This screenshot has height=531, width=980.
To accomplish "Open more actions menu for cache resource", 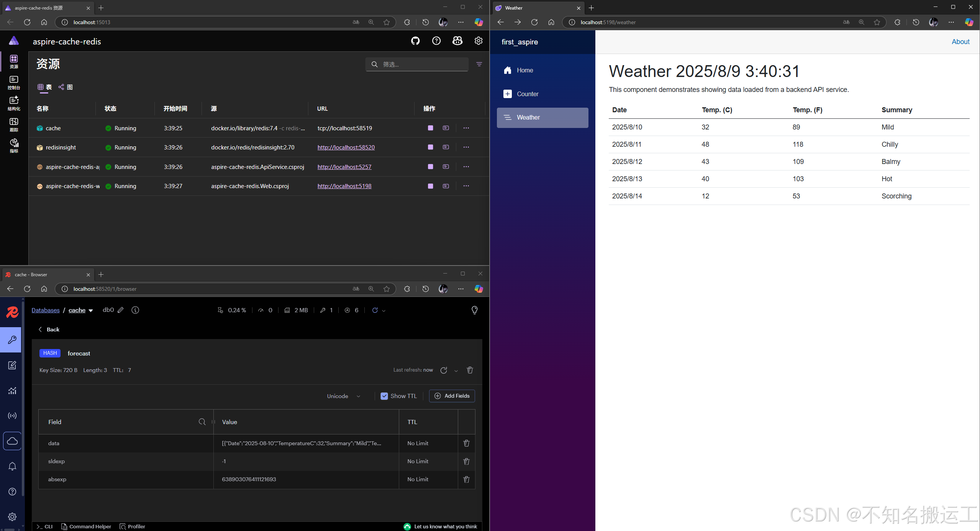I will 466,128.
